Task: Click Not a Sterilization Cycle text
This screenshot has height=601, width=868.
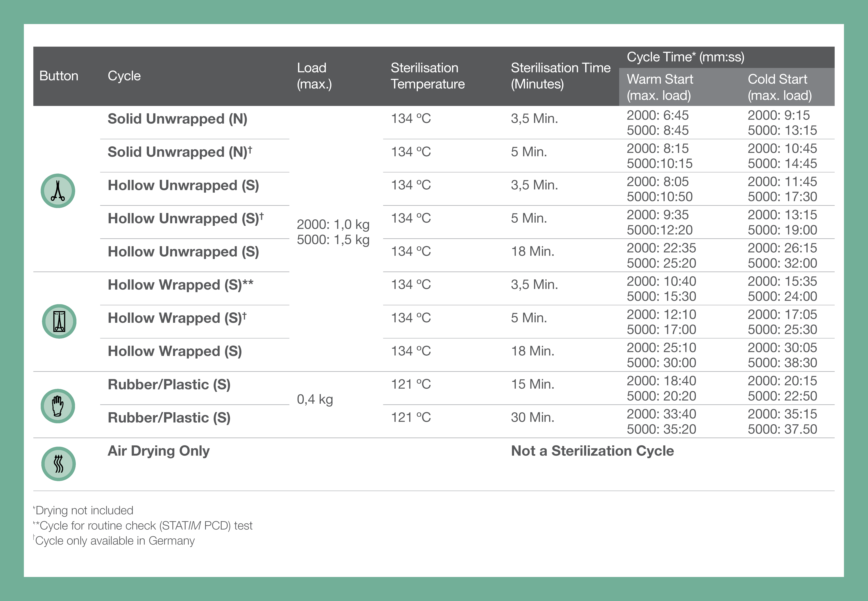Action: coord(592,451)
